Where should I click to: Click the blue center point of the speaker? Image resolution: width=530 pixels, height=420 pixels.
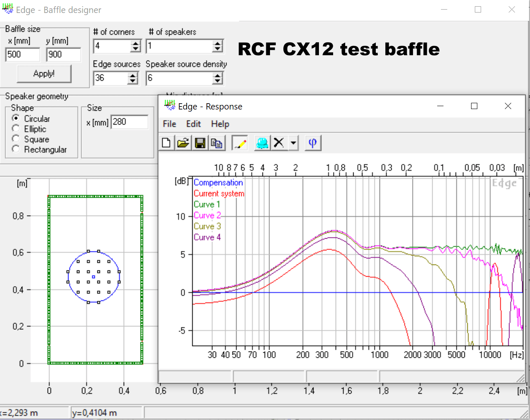93,277
